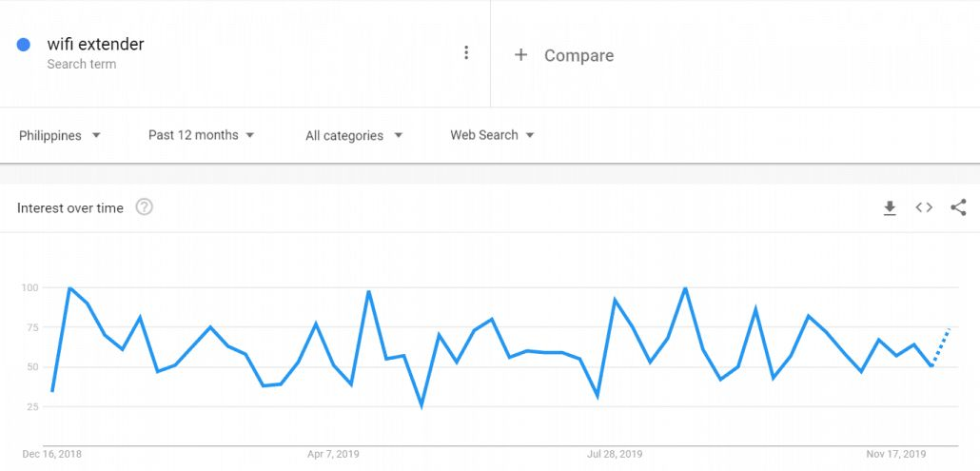
Task: Click the Jul 28, 2019 axis label
Action: 615,454
